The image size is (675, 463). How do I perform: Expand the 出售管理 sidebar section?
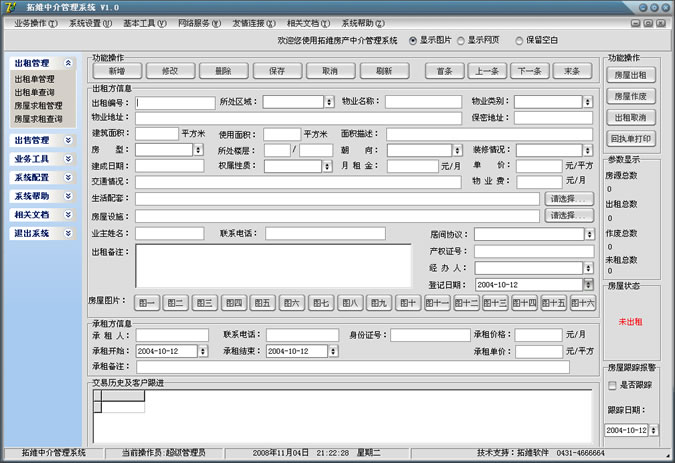[68, 140]
